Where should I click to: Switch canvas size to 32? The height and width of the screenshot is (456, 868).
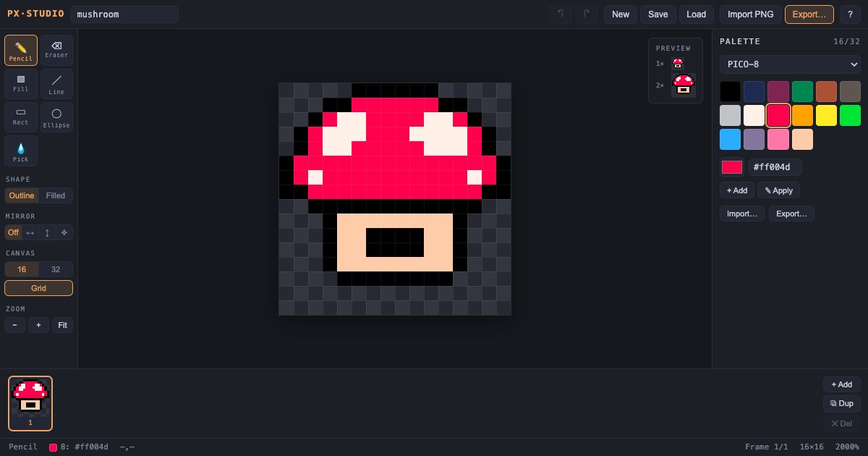click(56, 269)
